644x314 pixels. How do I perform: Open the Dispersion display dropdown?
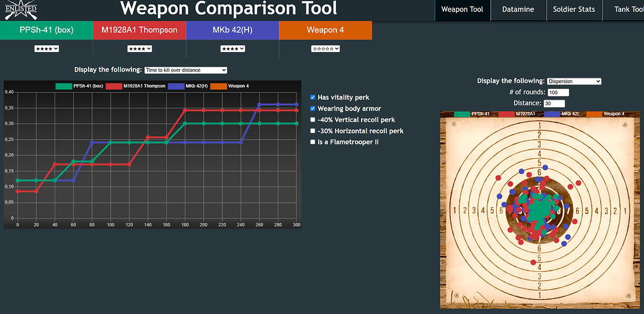(x=574, y=81)
